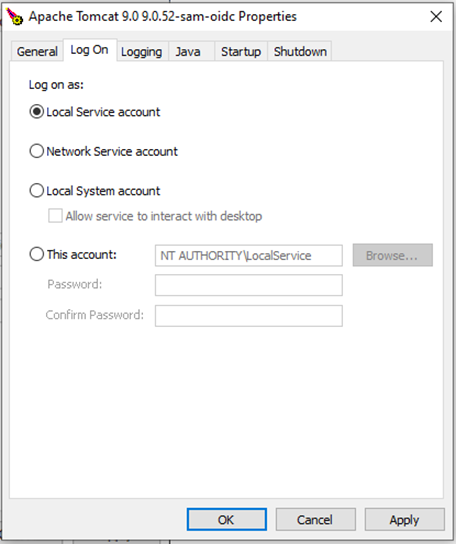Screen dimensions: 456x544
Task: Apply the service settings
Action: [x=404, y=519]
